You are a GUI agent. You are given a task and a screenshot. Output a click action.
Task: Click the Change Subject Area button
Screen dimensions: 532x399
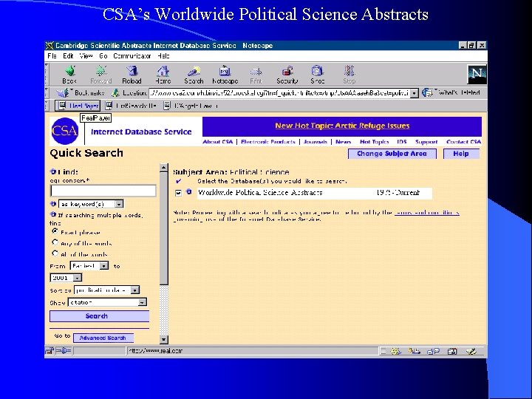click(x=392, y=154)
